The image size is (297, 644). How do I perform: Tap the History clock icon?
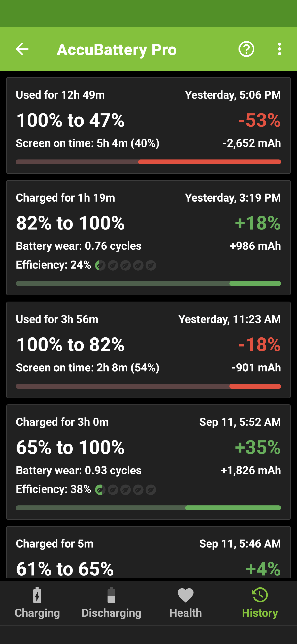[x=260, y=595]
